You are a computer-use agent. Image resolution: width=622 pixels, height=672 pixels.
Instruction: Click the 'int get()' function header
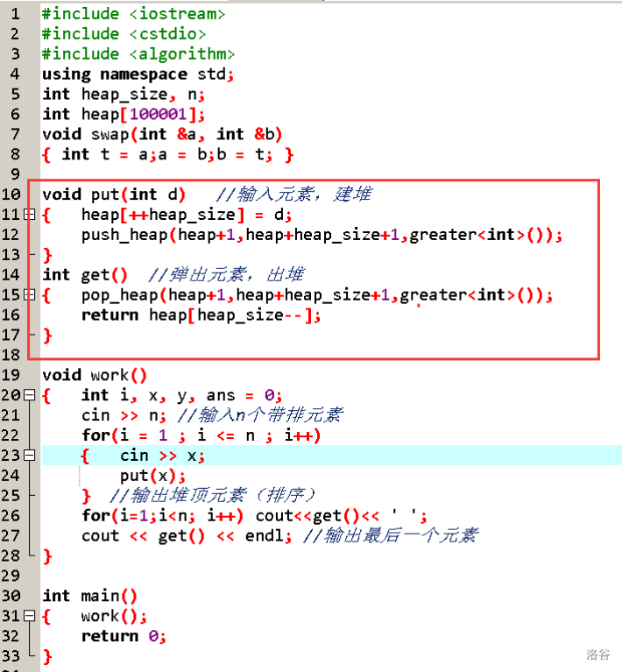[85, 275]
